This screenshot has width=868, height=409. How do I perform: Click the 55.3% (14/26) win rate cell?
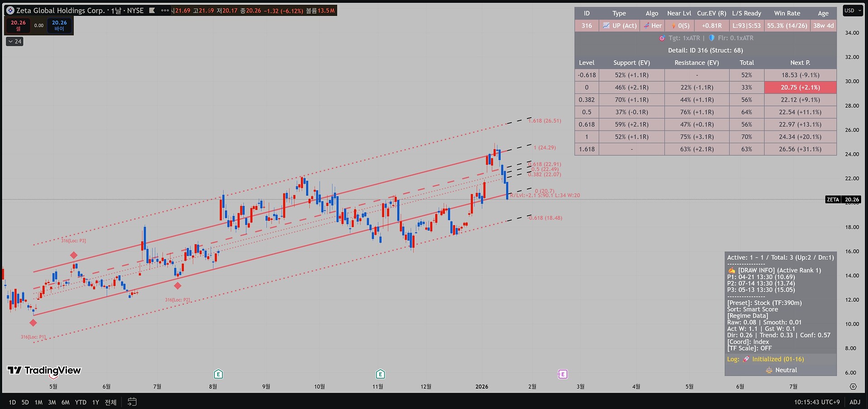787,26
